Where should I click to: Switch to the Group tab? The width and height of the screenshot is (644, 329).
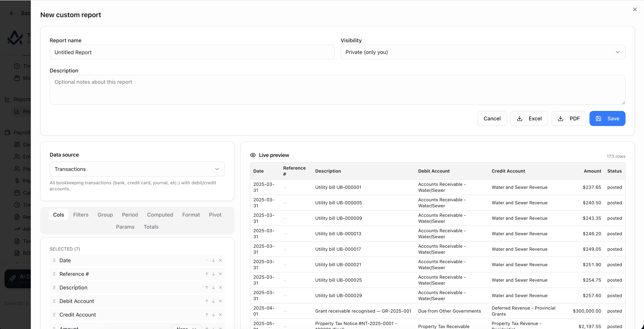(x=105, y=215)
